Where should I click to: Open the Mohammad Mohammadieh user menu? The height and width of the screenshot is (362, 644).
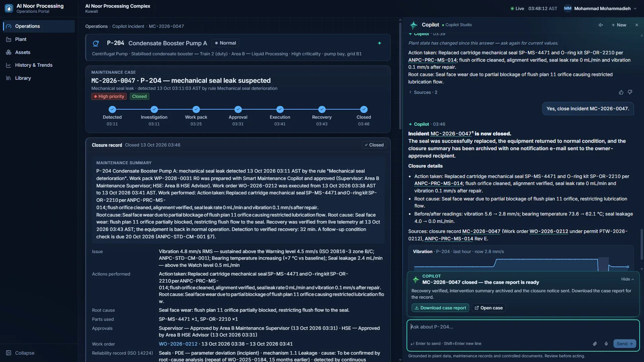600,8
